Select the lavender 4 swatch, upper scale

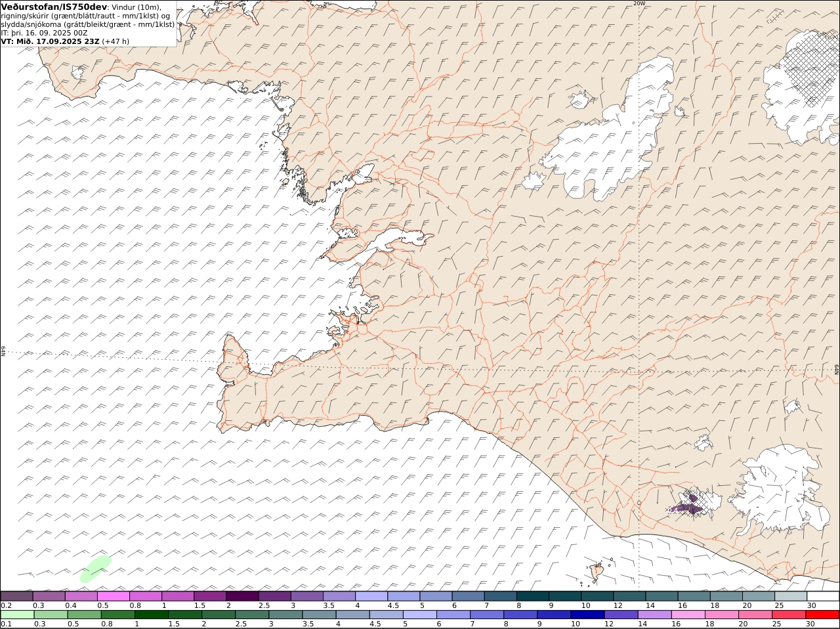click(371, 596)
